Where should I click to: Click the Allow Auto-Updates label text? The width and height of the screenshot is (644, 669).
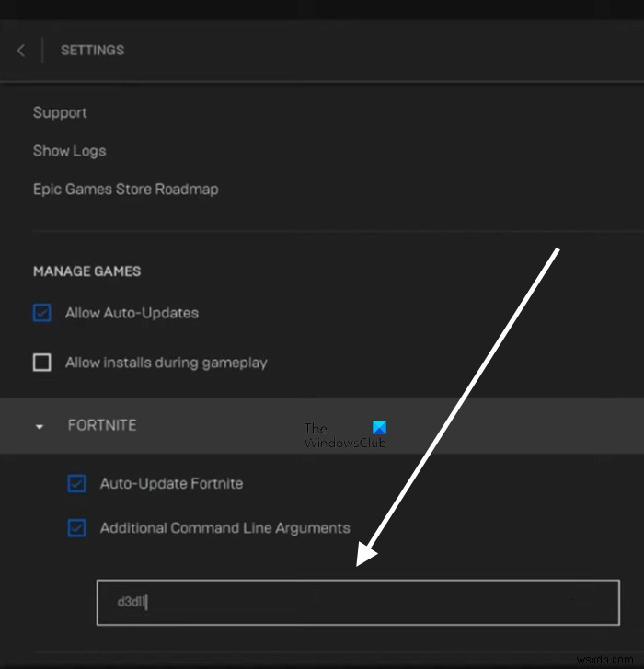pos(132,313)
